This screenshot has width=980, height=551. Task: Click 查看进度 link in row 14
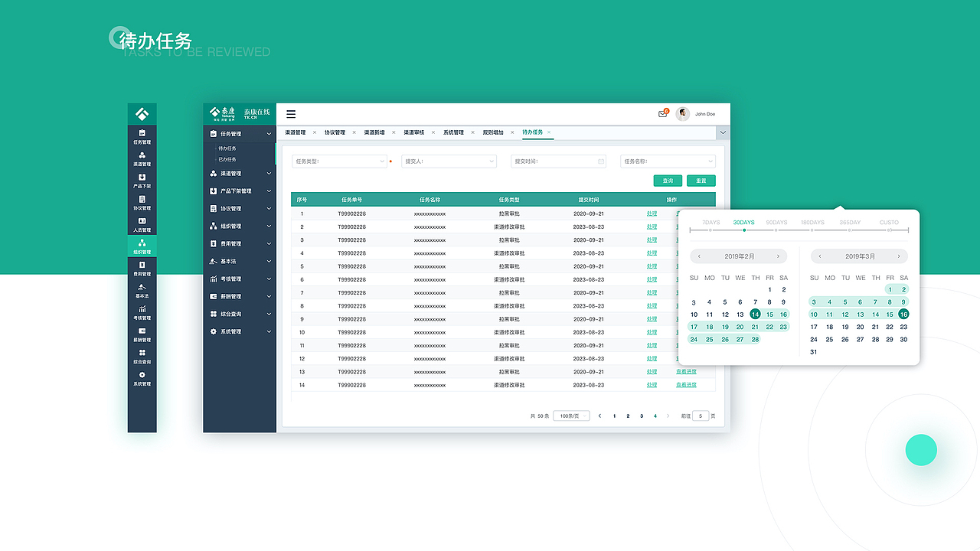pyautogui.click(x=686, y=385)
